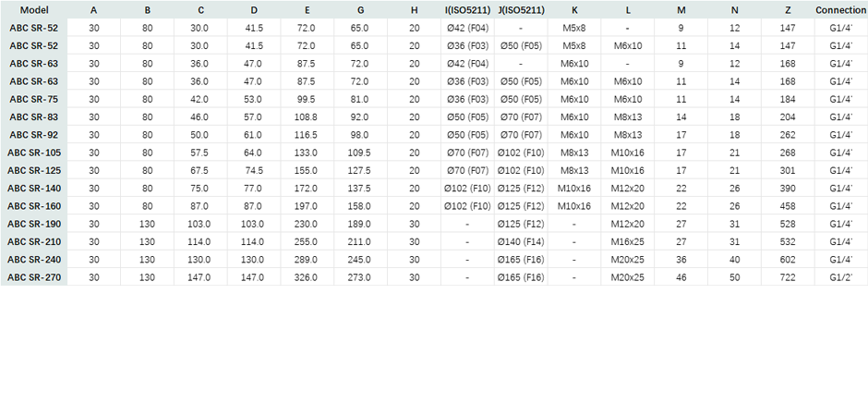Click the I(ISO5211) column header
The width and height of the screenshot is (868, 416).
click(466, 10)
